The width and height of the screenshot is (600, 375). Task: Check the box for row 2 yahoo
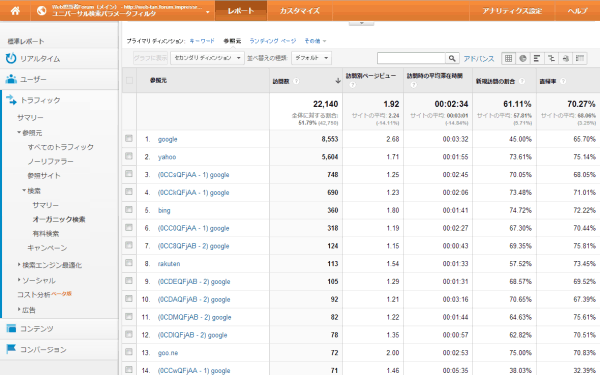point(129,156)
